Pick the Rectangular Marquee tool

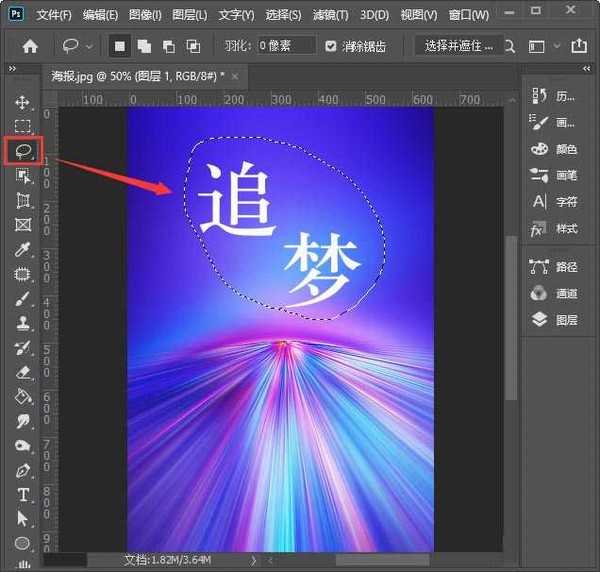coord(22,127)
